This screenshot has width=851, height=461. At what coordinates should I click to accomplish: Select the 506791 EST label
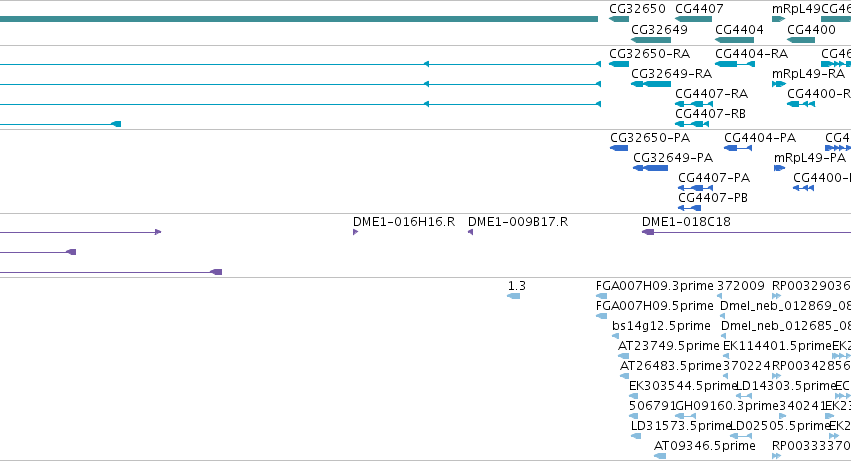point(652,406)
